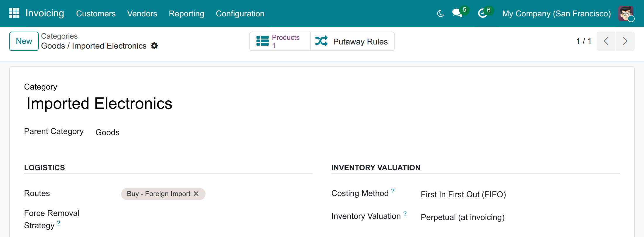The image size is (644, 237).
Task: Switch company via My Company (San Francisco)
Action: [556, 13]
